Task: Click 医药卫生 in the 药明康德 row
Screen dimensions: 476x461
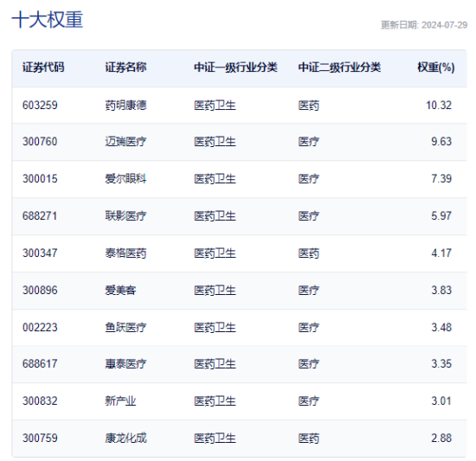Action: tap(215, 106)
